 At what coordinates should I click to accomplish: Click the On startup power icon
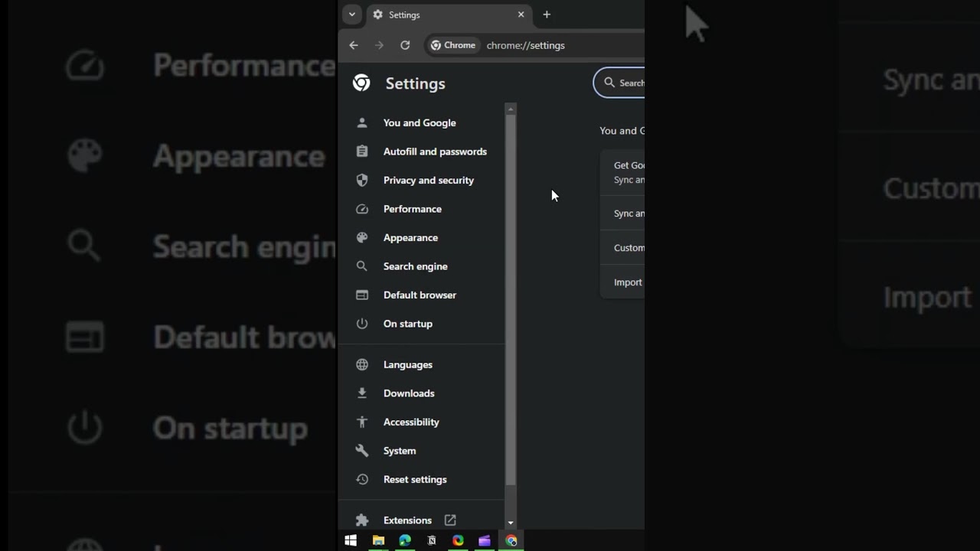pyautogui.click(x=362, y=324)
